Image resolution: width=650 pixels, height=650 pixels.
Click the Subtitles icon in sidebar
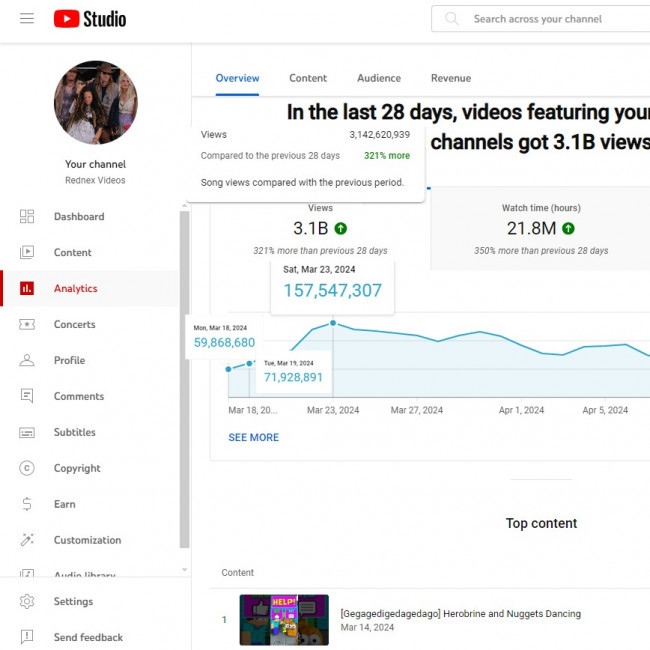click(x=27, y=433)
